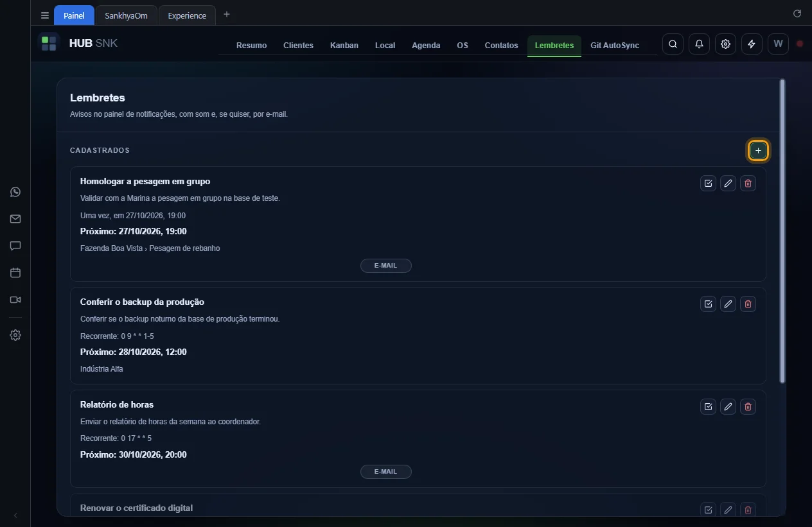Click the HUB SNK logo

[x=78, y=44]
